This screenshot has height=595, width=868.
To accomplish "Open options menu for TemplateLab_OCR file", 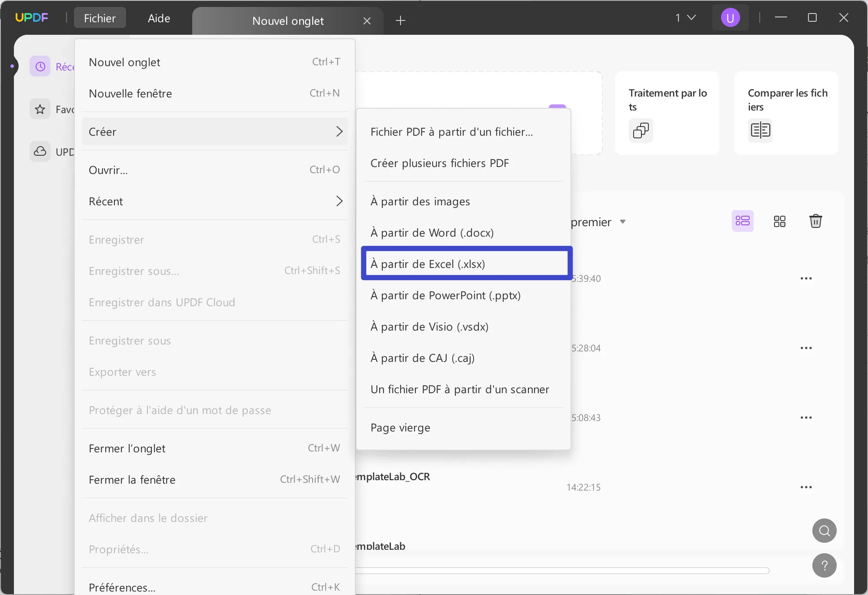I will coord(807,487).
